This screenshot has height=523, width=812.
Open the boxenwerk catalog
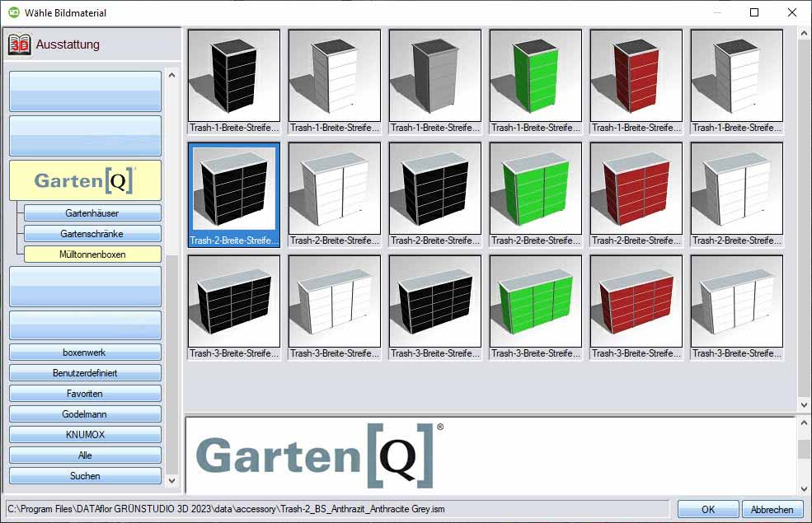point(85,352)
